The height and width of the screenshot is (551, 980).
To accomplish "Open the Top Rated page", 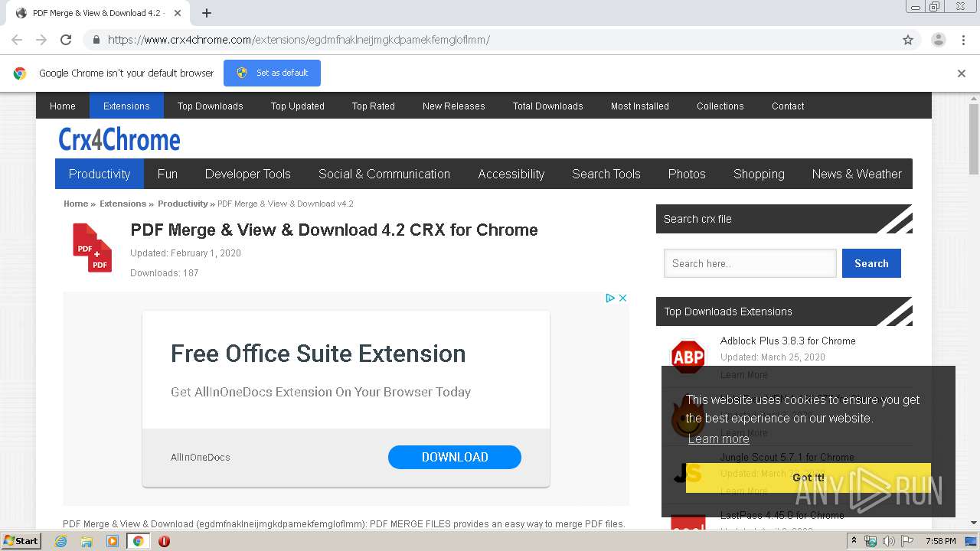I will (373, 106).
